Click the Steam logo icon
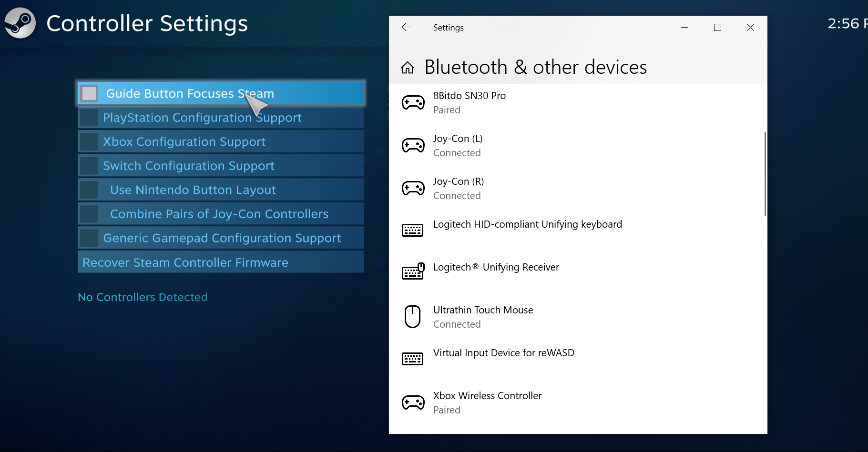868x452 pixels. (x=20, y=23)
